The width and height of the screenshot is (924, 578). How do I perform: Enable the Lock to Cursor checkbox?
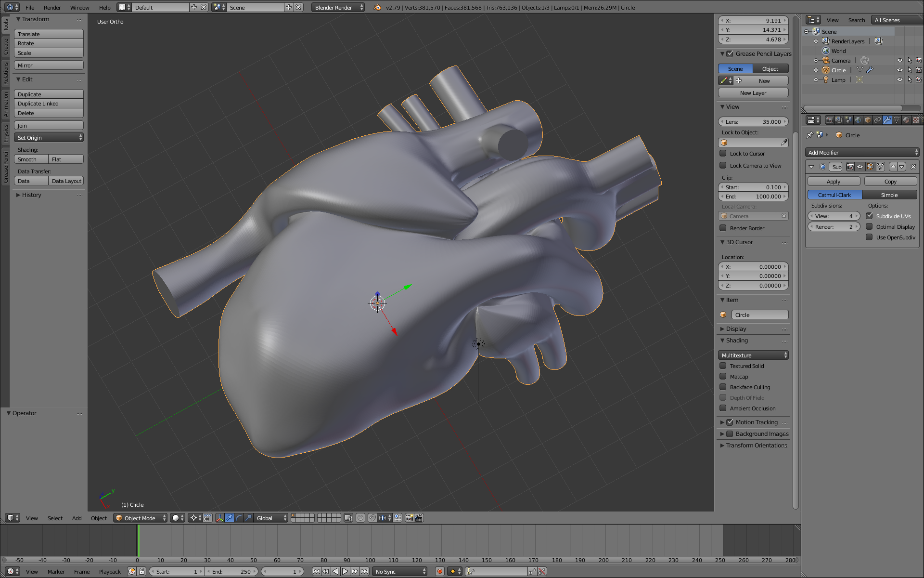point(723,153)
